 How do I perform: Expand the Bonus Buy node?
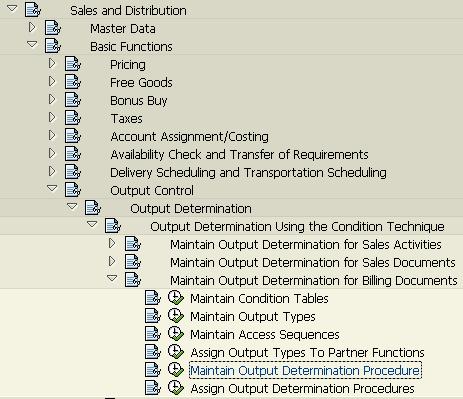click(x=52, y=99)
